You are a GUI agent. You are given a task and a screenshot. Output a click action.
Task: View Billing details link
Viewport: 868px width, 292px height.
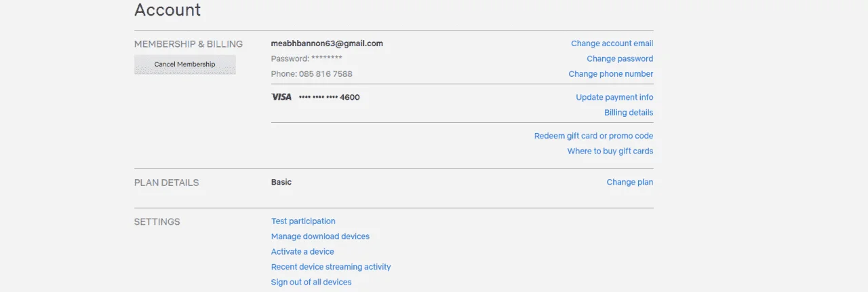(x=629, y=113)
